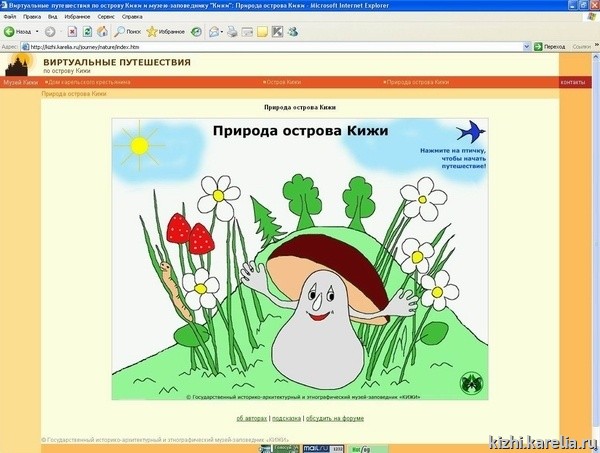The height and width of the screenshot is (453, 600).
Task: Click the Print toolbar icon
Action: pos(233,32)
